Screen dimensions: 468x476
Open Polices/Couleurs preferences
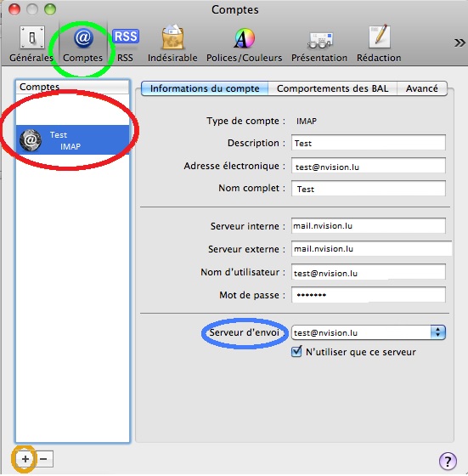(244, 44)
